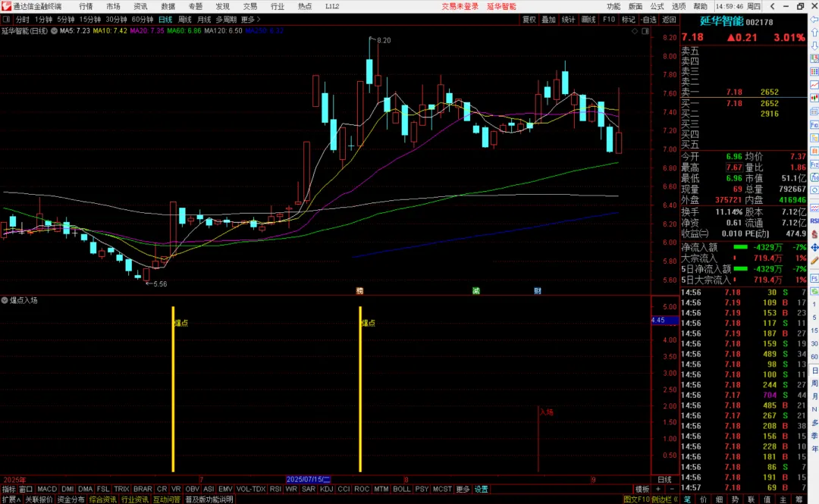This screenshot has width=819, height=504.
Task: Click the 画线 drawing tools button
Action: click(x=588, y=20)
